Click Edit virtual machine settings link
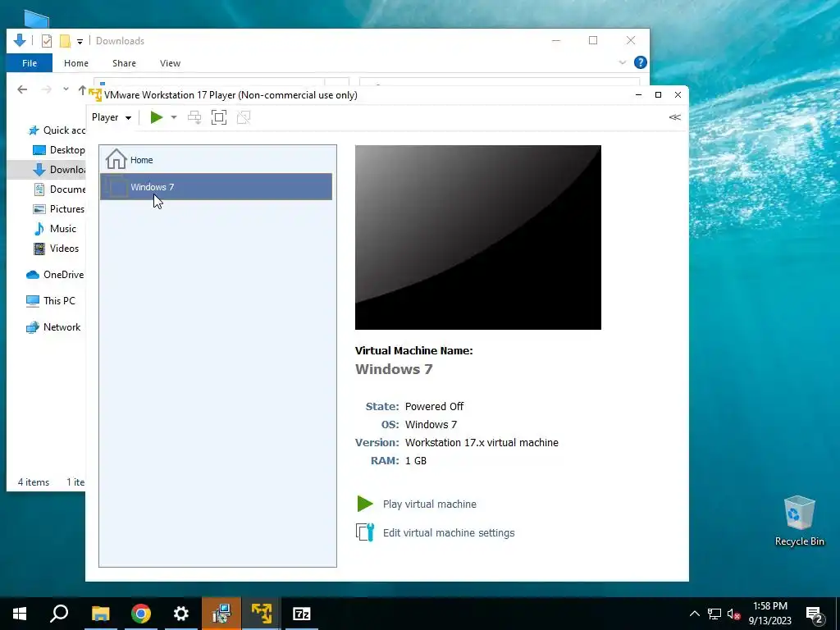This screenshot has width=840, height=630. 449,533
